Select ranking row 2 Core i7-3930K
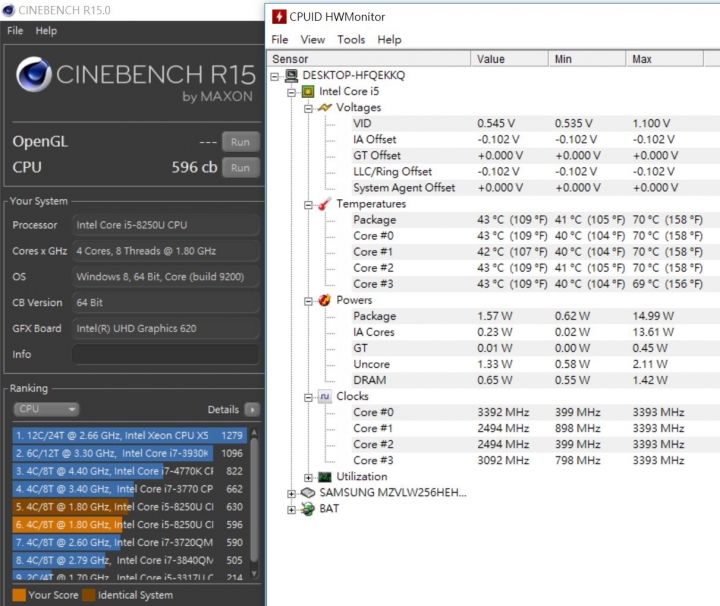This screenshot has width=720, height=606. point(130,453)
